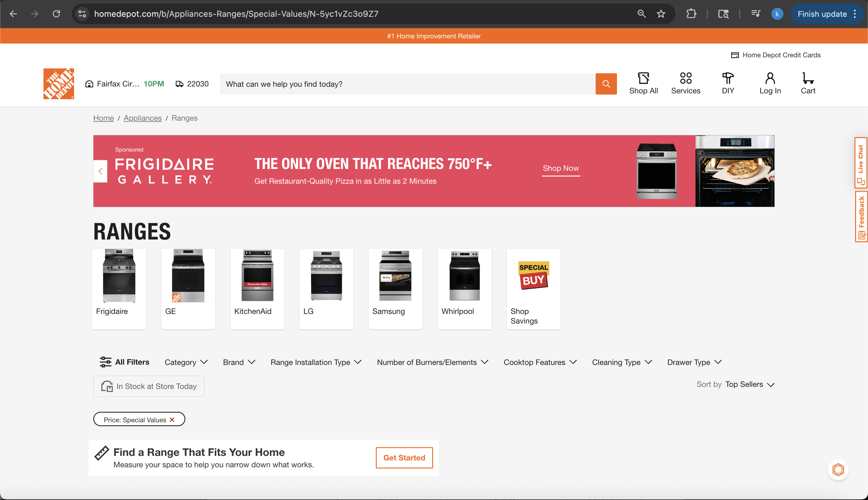Remove the Price: Special Values filter
The image size is (868, 500).
click(x=172, y=420)
